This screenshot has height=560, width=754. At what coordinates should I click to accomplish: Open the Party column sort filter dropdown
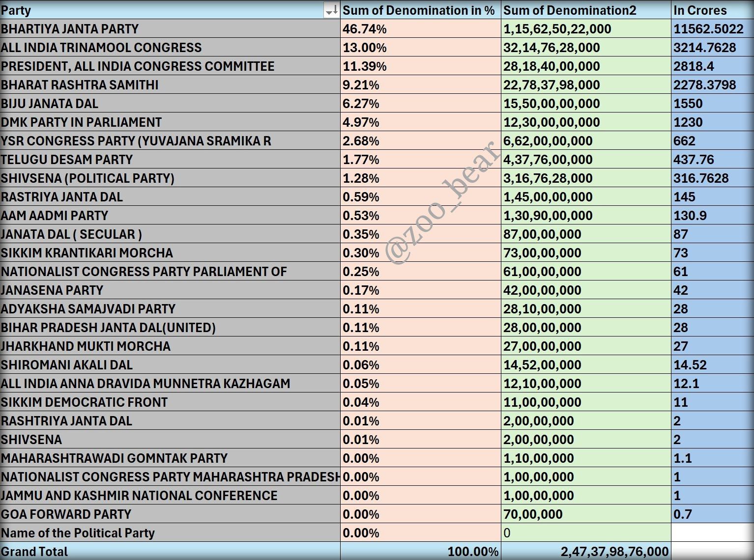click(332, 10)
